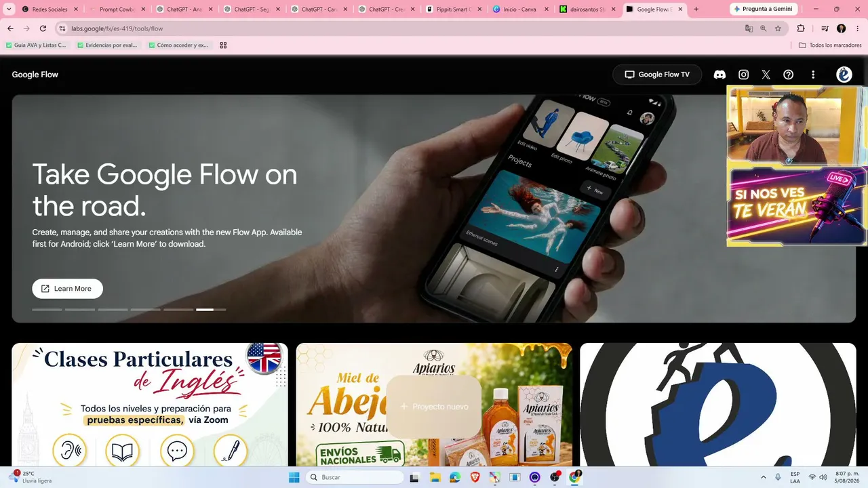The width and height of the screenshot is (868, 488).
Task: Show hidden system tray icons
Action: (x=764, y=477)
